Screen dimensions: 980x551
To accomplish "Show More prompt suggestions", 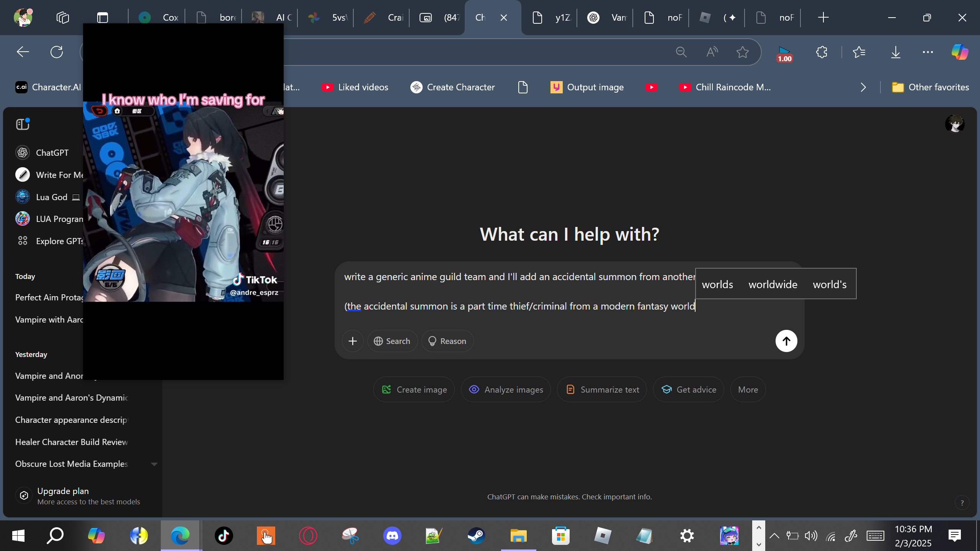I will coord(748,390).
